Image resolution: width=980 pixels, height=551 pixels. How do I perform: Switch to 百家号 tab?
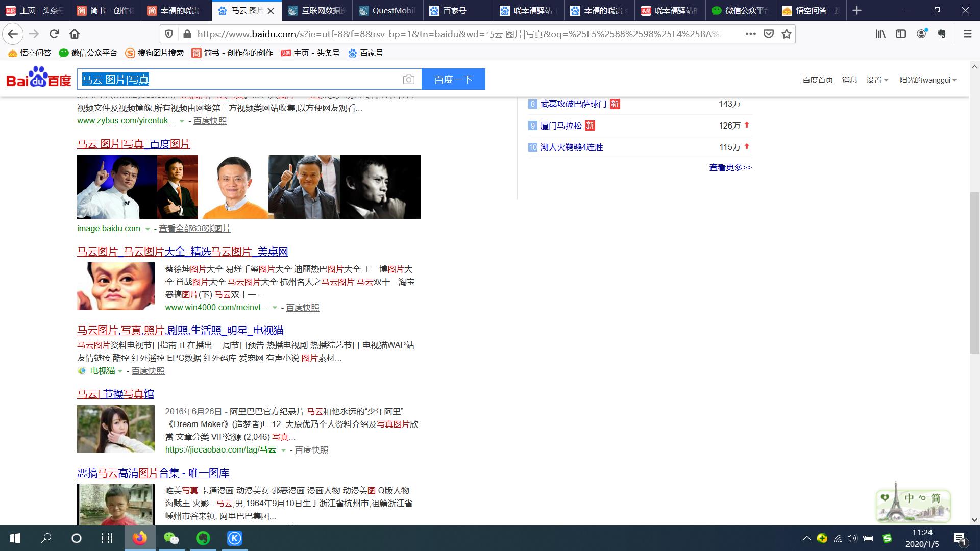459,11
